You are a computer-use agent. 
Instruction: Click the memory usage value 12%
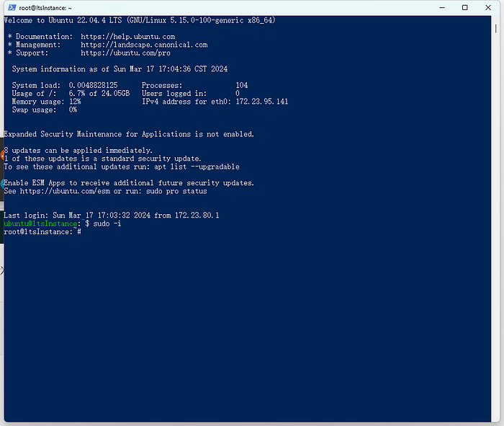point(75,102)
